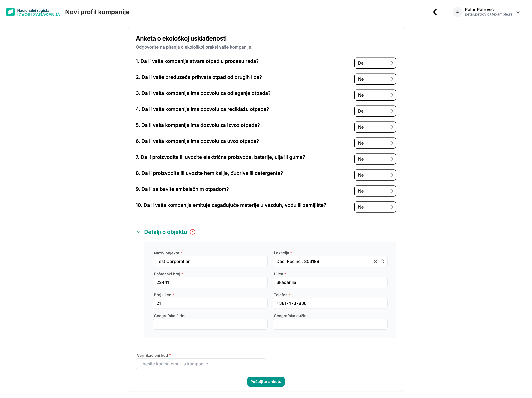This screenshot has height=398, width=532.
Task: Open user menu chevron next to Petar Petrović
Action: (x=518, y=12)
